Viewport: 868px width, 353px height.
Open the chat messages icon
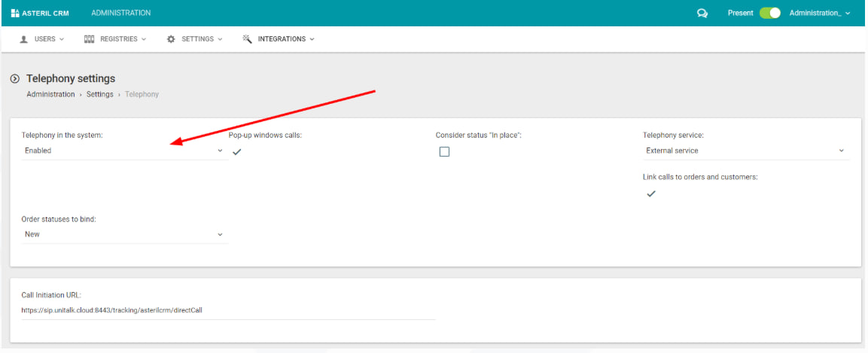point(702,13)
